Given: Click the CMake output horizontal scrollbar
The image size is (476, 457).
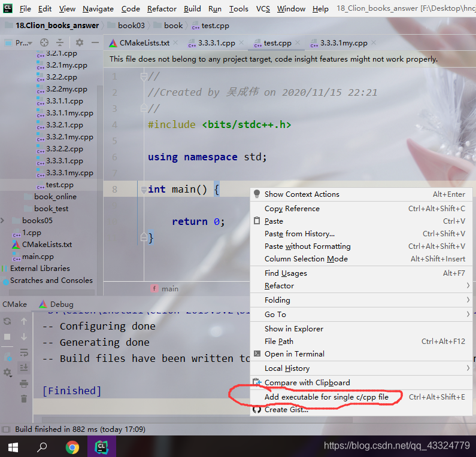Looking at the screenshot, I should 198,420.
